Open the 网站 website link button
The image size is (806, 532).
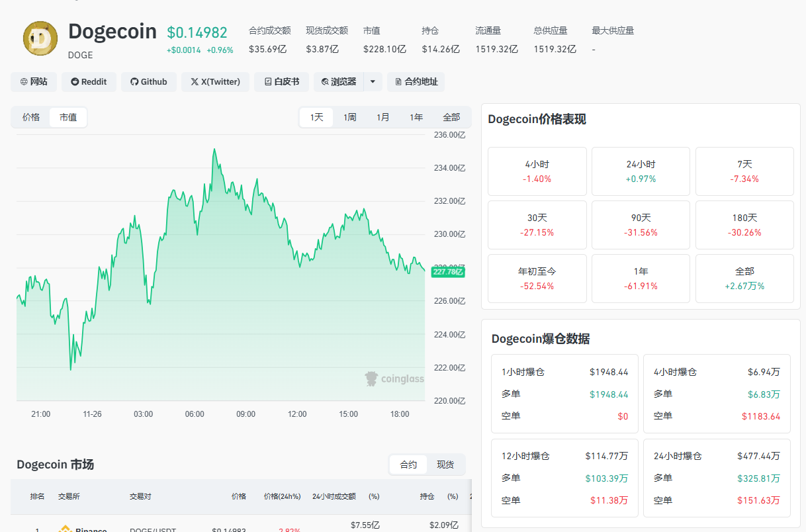tap(34, 82)
